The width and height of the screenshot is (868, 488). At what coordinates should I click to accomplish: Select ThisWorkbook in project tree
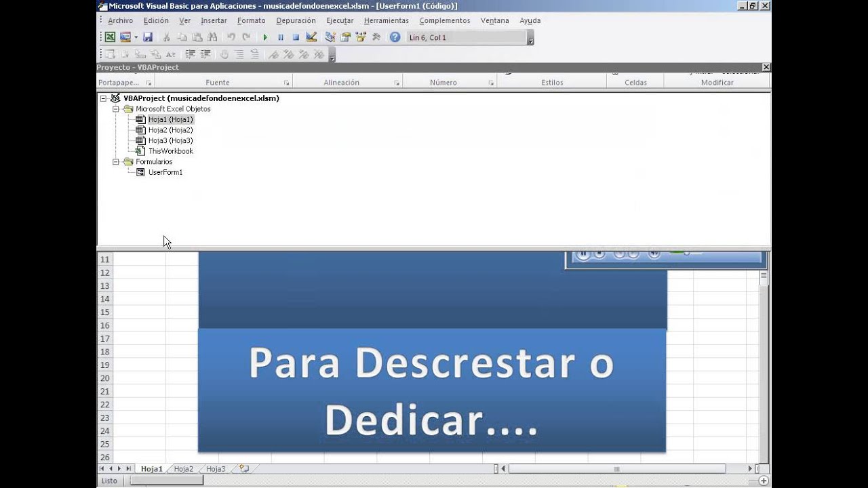(x=170, y=151)
